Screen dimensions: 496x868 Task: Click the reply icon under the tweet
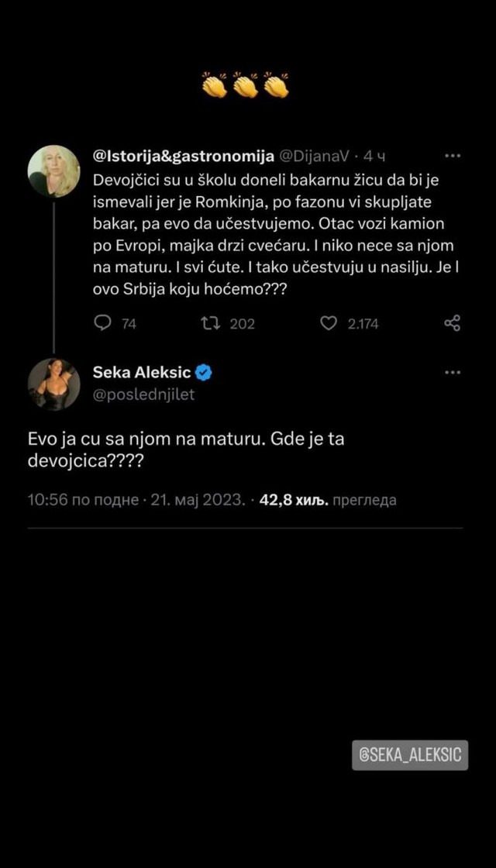point(102,323)
